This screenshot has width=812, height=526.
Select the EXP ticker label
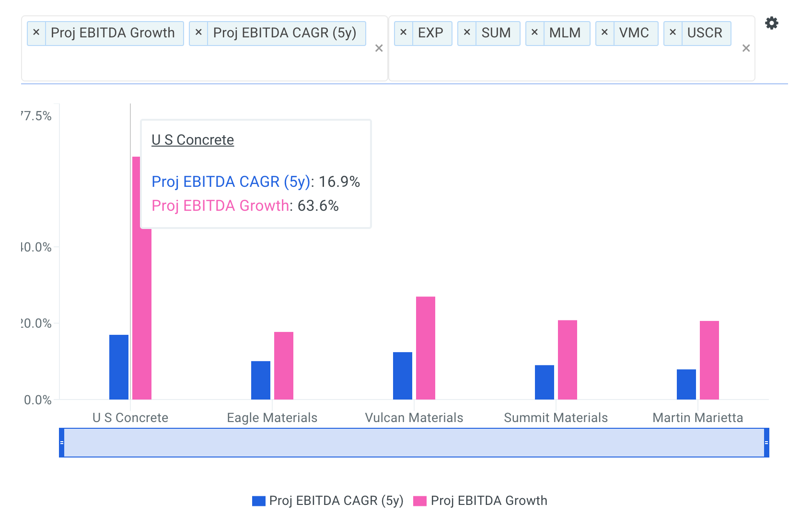click(430, 33)
